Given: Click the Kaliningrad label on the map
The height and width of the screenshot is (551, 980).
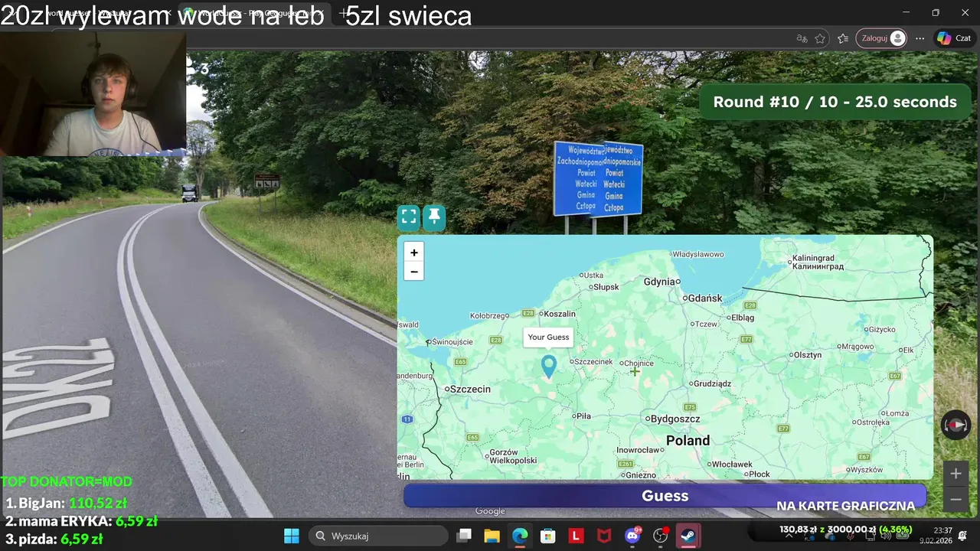Looking at the screenshot, I should pyautogui.click(x=818, y=262).
